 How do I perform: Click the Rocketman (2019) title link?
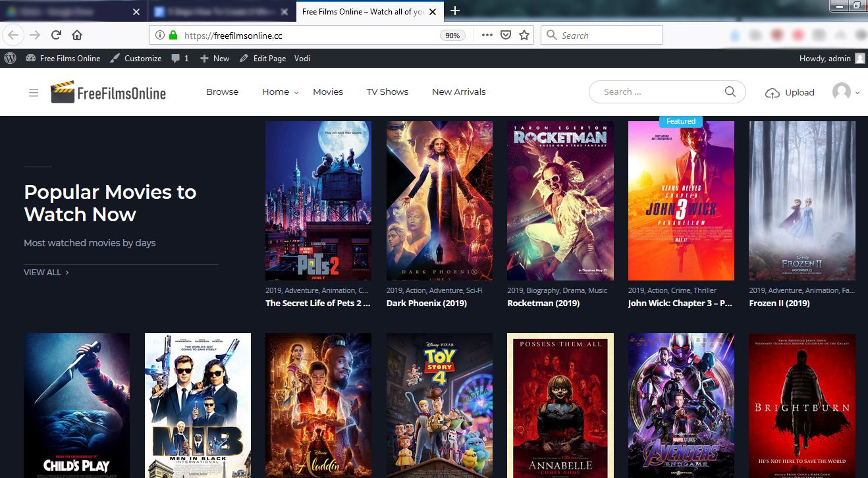click(x=543, y=304)
